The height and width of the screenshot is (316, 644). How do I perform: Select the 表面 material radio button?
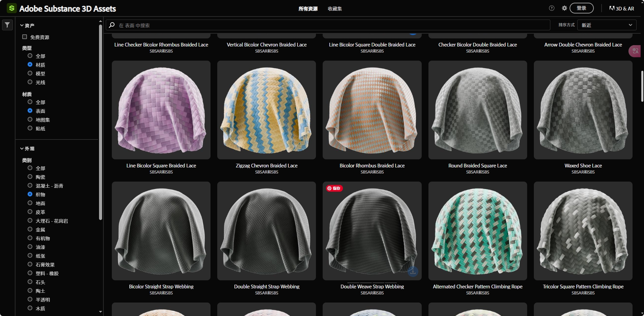(x=30, y=110)
